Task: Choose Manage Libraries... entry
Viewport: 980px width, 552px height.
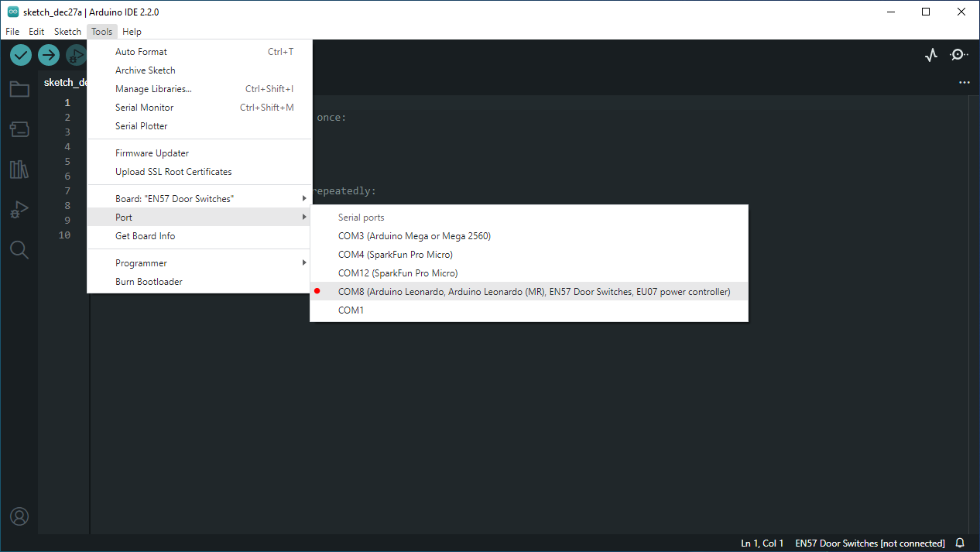Action: [200, 89]
